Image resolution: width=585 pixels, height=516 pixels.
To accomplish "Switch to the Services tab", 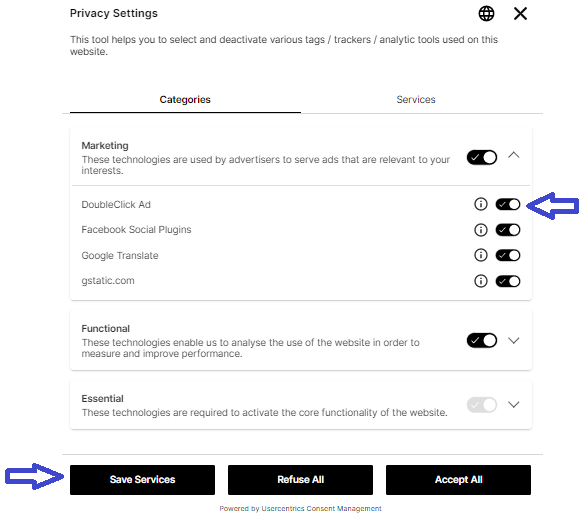I will point(416,100).
